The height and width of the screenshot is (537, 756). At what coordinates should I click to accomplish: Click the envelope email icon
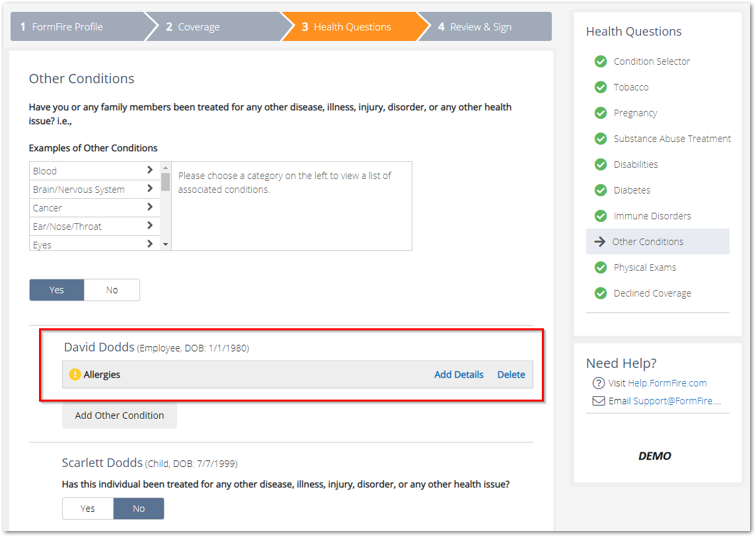pos(598,401)
